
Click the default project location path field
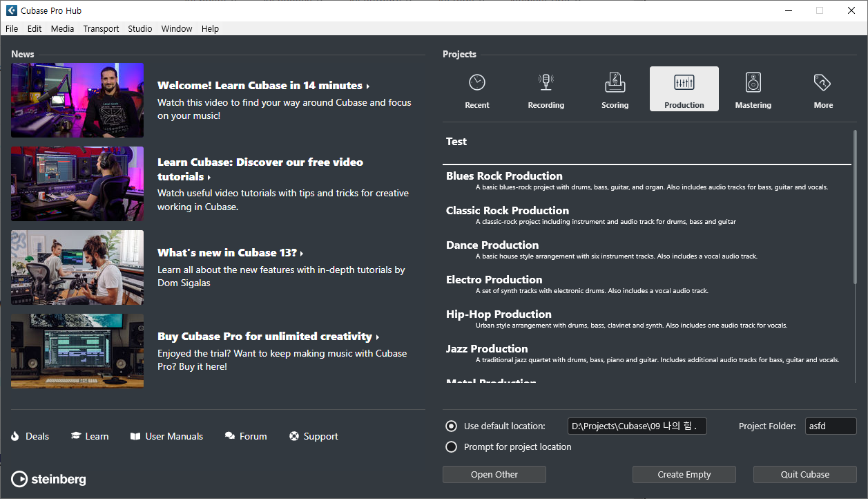pyautogui.click(x=637, y=426)
